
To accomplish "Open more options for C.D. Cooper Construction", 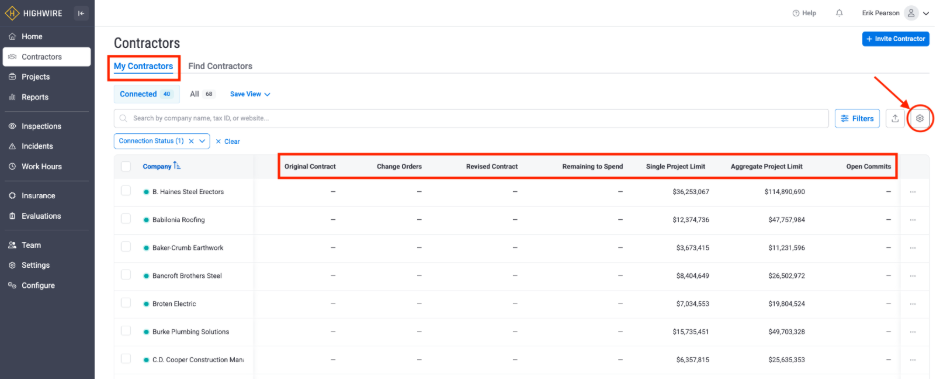I will (913, 360).
